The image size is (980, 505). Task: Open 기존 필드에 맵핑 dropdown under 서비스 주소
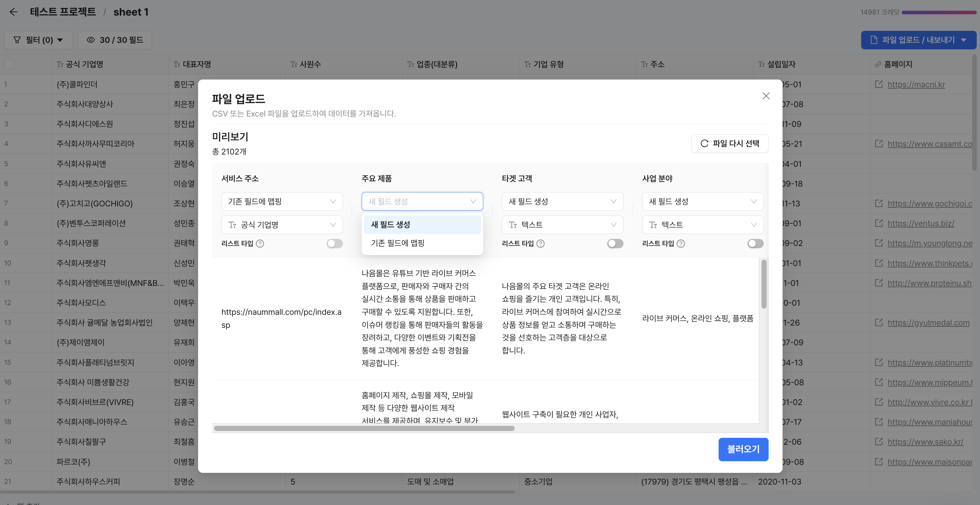[282, 202]
